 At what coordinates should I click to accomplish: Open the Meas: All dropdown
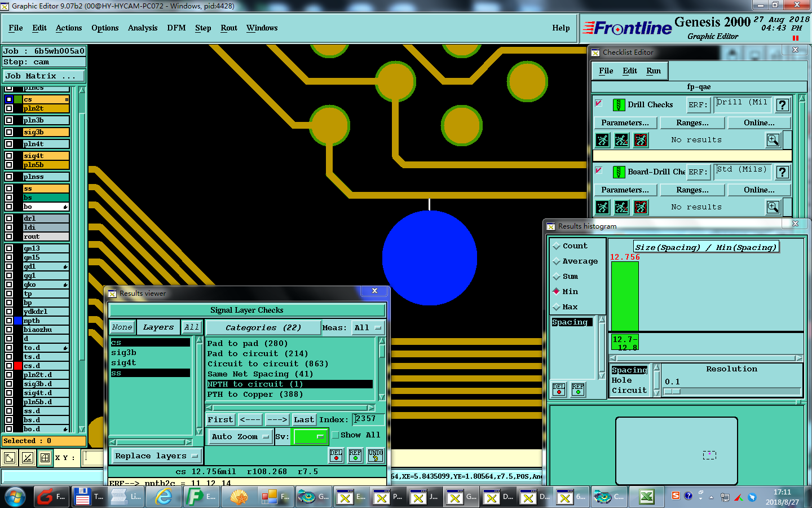(x=368, y=328)
